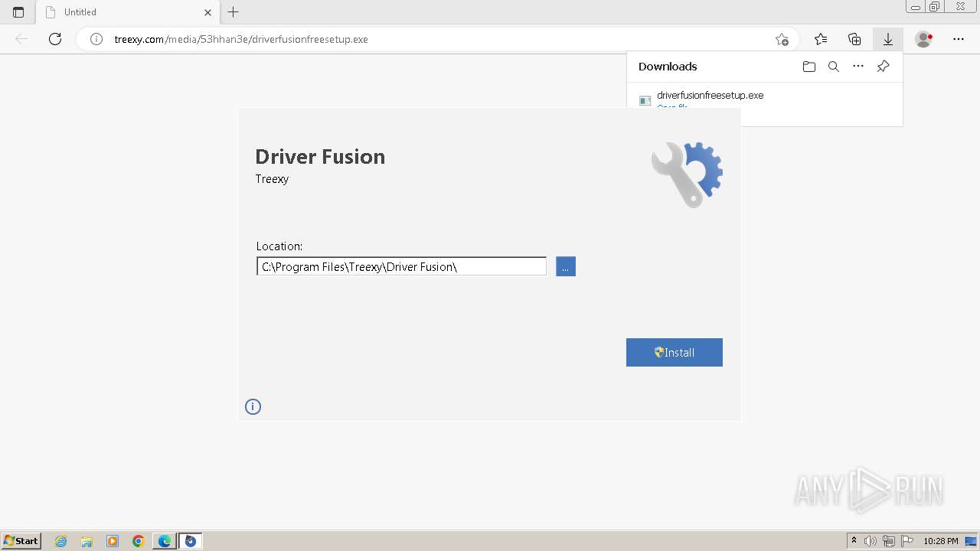Click the Location path input field
The width and height of the screenshot is (980, 551).
point(401,266)
